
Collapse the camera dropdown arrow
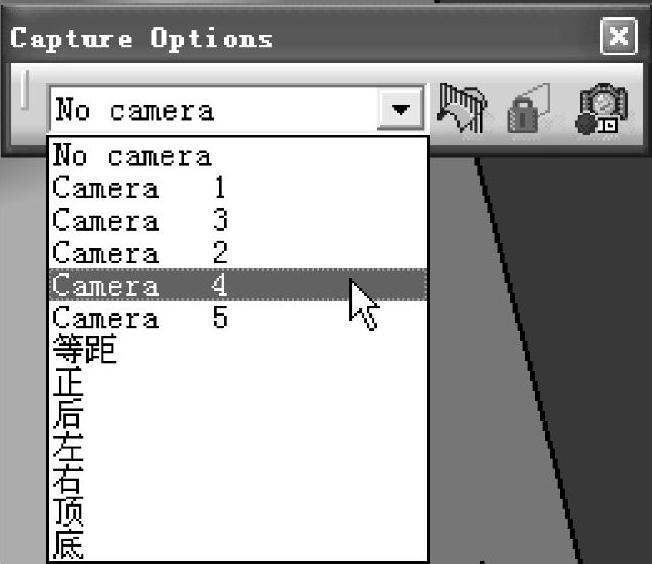tap(400, 109)
